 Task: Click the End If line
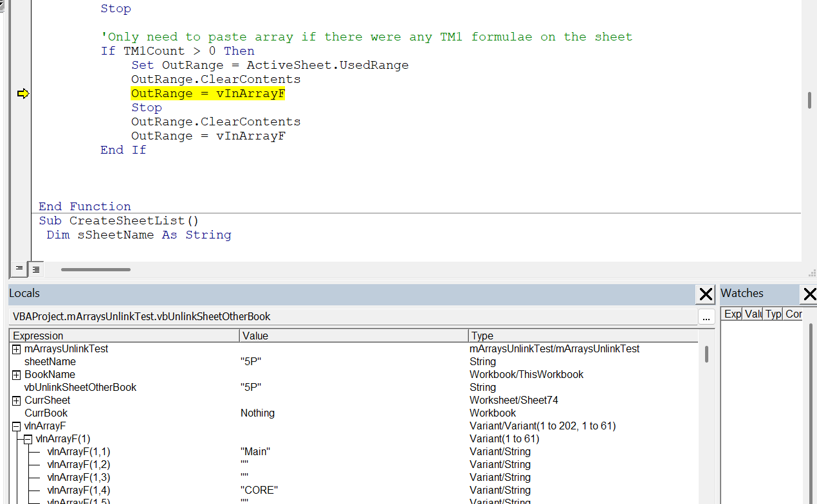click(123, 150)
